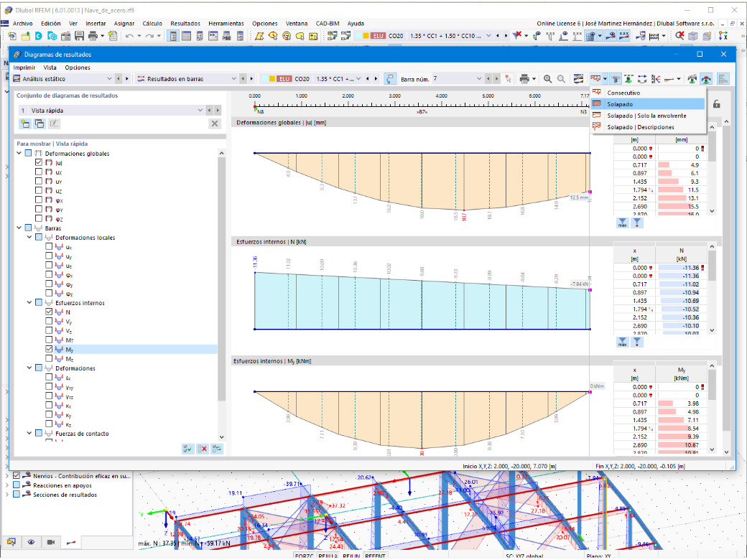Click next diagram set arrow by Vista rápida
The image size is (747, 560).
tap(218, 111)
